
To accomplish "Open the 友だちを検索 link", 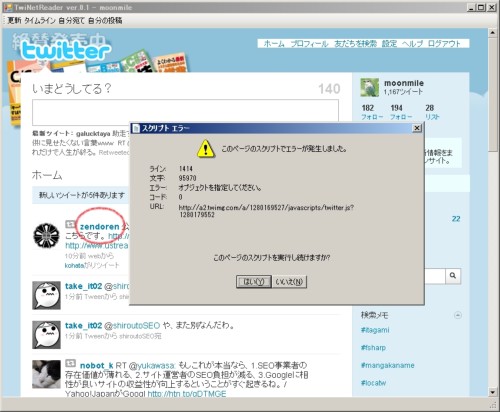I will click(x=355, y=44).
